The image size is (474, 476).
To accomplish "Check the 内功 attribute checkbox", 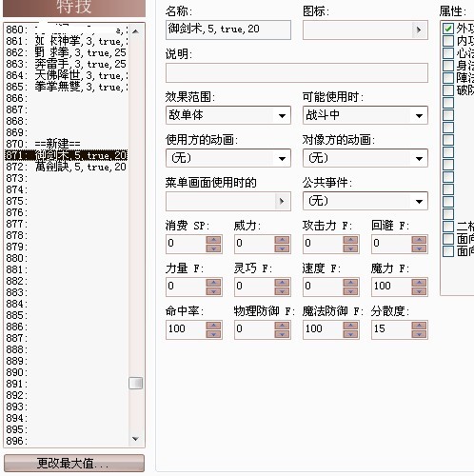I will [448, 41].
